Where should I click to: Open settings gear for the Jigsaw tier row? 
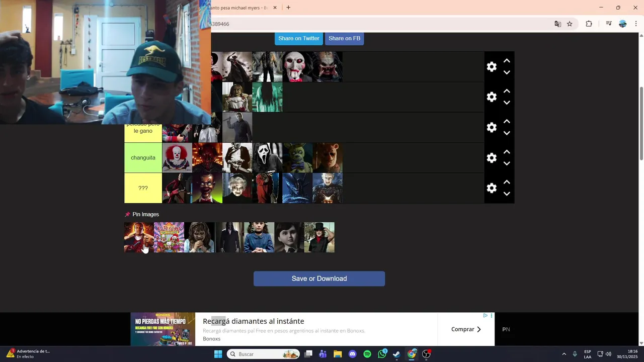tap(492, 67)
